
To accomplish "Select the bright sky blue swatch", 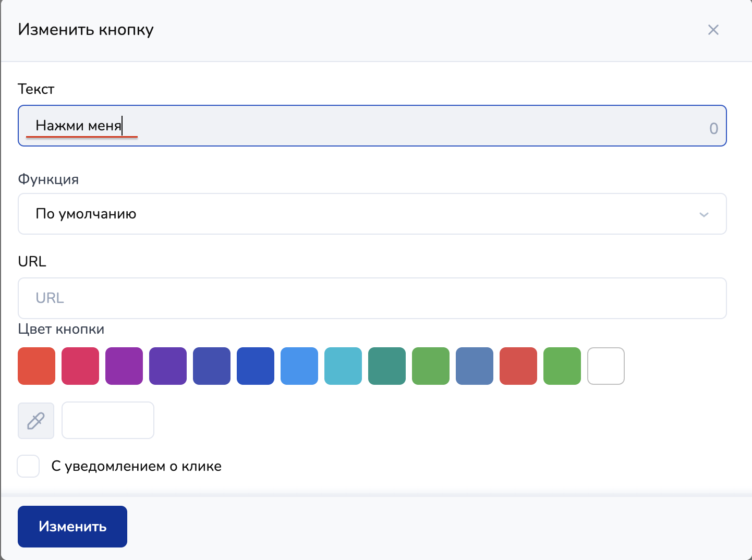I will (299, 366).
